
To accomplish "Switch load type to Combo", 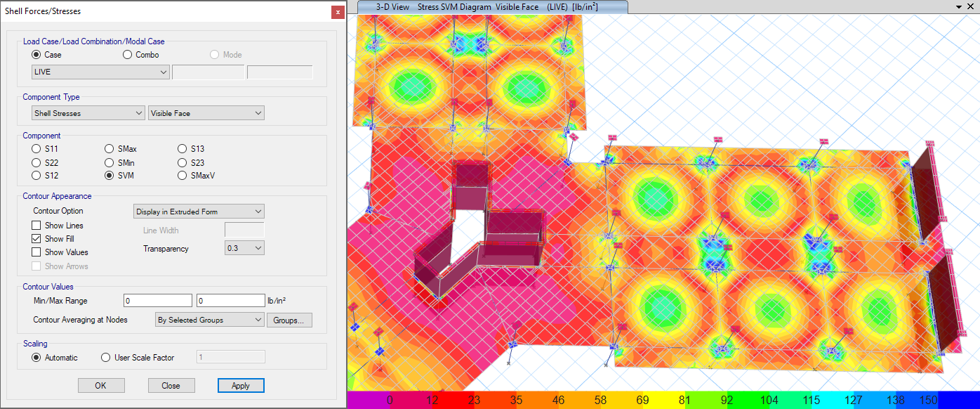I will [x=128, y=55].
